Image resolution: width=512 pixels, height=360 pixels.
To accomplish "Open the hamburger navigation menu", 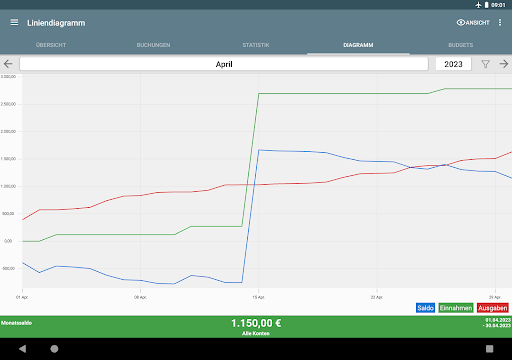I will point(14,23).
